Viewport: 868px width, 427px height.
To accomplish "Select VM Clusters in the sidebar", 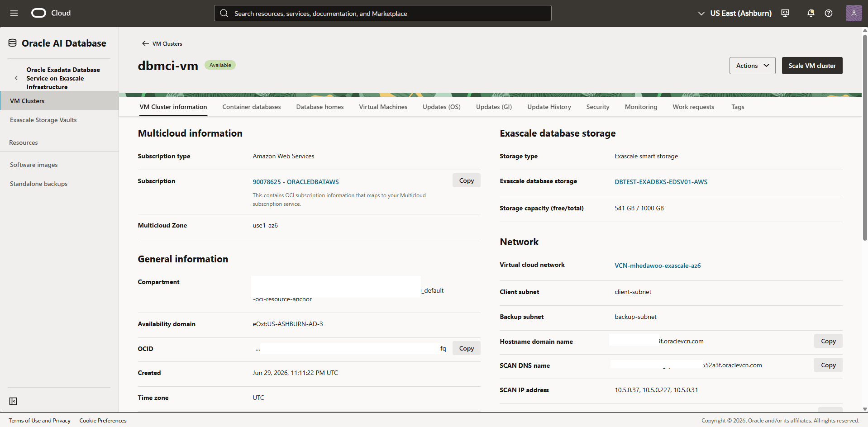I will point(59,100).
